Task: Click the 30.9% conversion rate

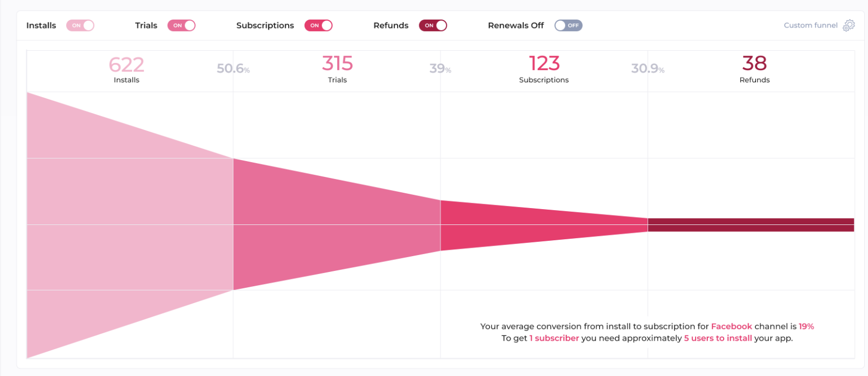Action: tap(648, 69)
